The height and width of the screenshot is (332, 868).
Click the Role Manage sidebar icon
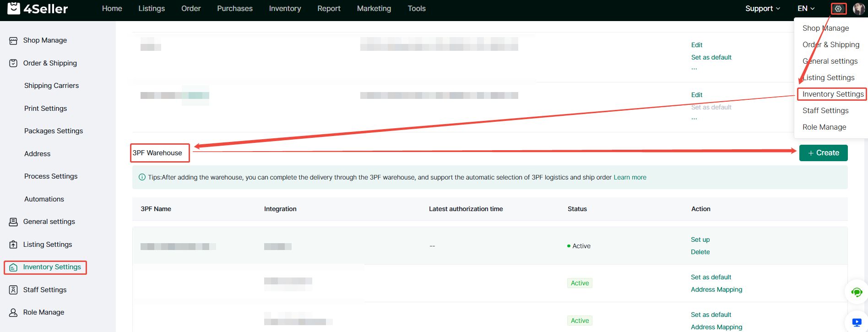pos(13,312)
